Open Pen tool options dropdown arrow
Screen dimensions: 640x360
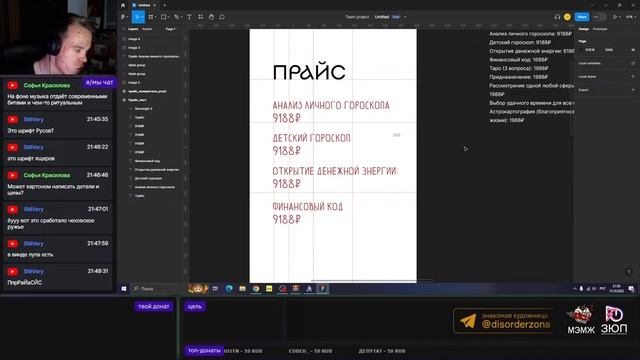tap(181, 17)
